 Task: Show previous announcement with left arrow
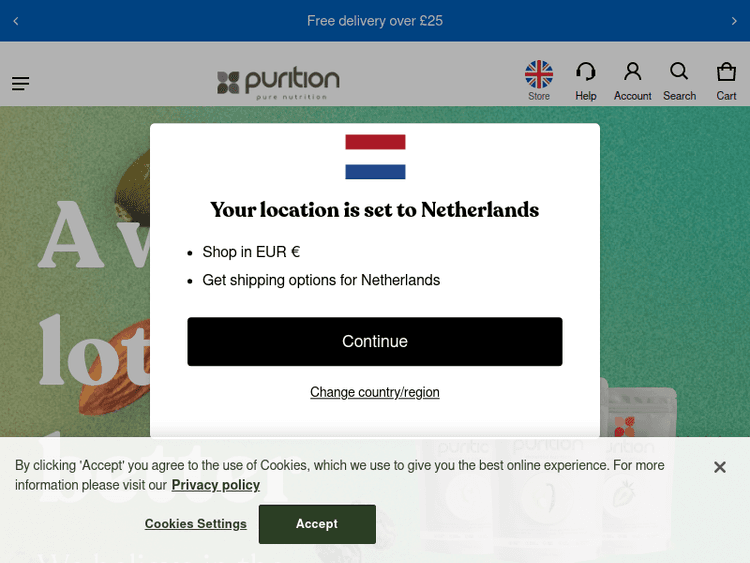[16, 21]
